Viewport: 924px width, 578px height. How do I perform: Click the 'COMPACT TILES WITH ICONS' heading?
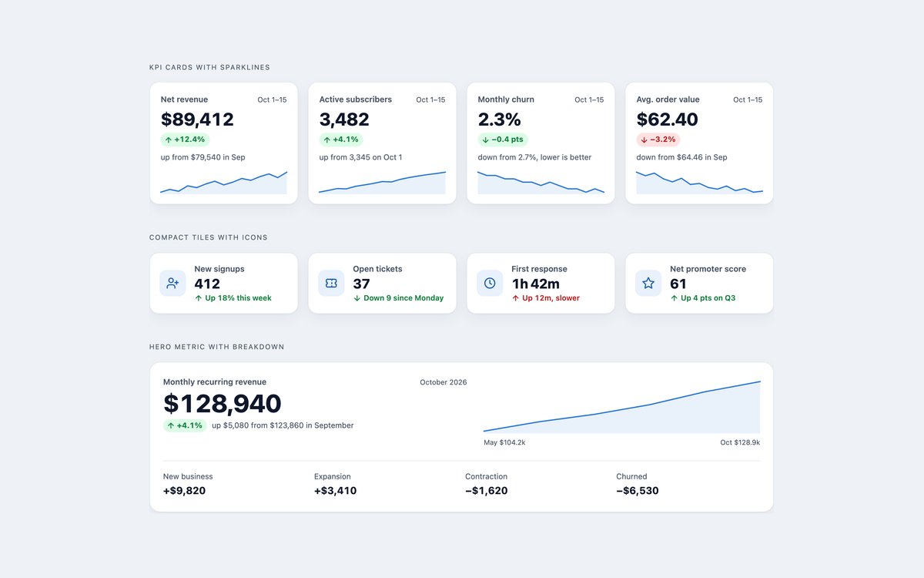(209, 237)
